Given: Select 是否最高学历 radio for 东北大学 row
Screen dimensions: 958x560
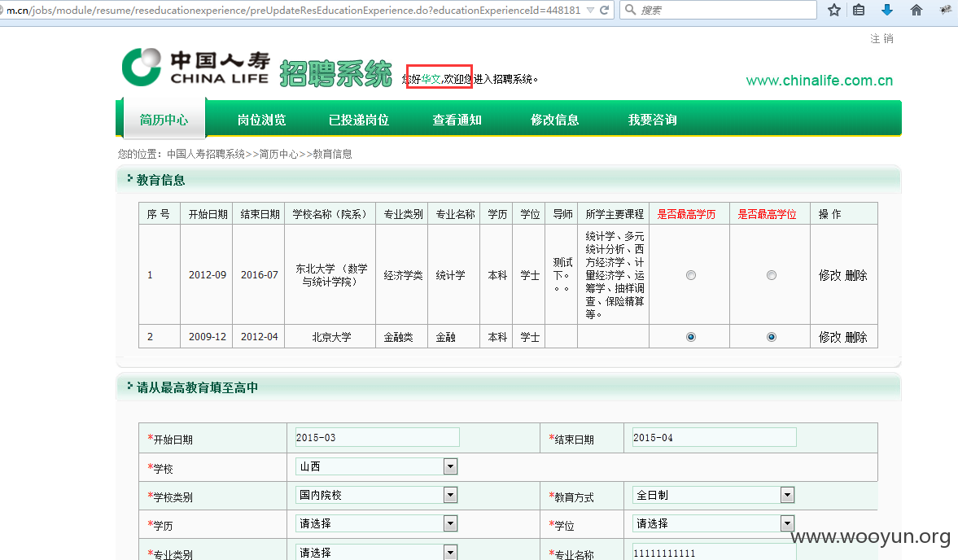Looking at the screenshot, I should point(691,275).
